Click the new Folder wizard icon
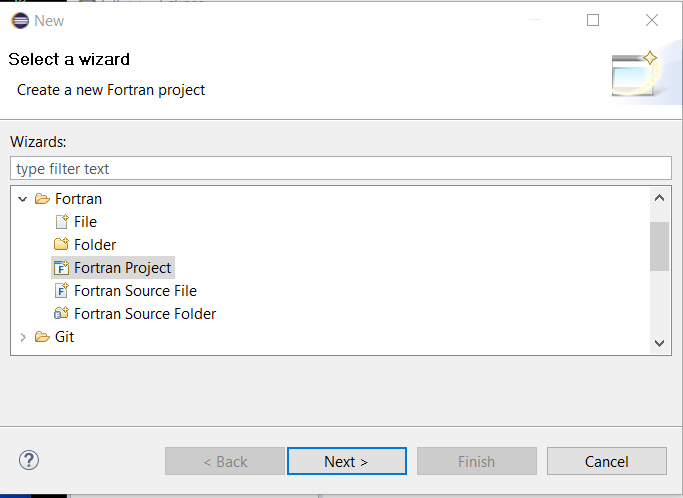683x498 pixels. 61,244
